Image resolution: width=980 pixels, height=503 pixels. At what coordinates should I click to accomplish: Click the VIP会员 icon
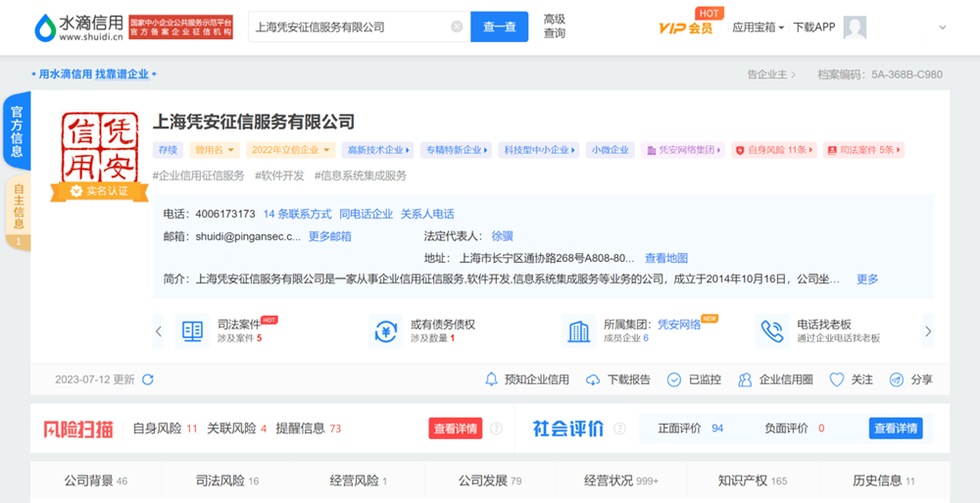click(x=686, y=27)
